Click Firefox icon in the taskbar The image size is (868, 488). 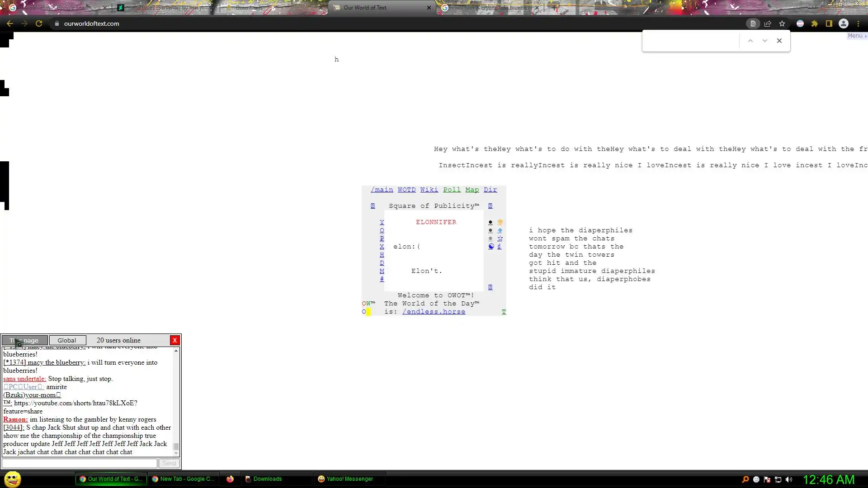click(230, 479)
